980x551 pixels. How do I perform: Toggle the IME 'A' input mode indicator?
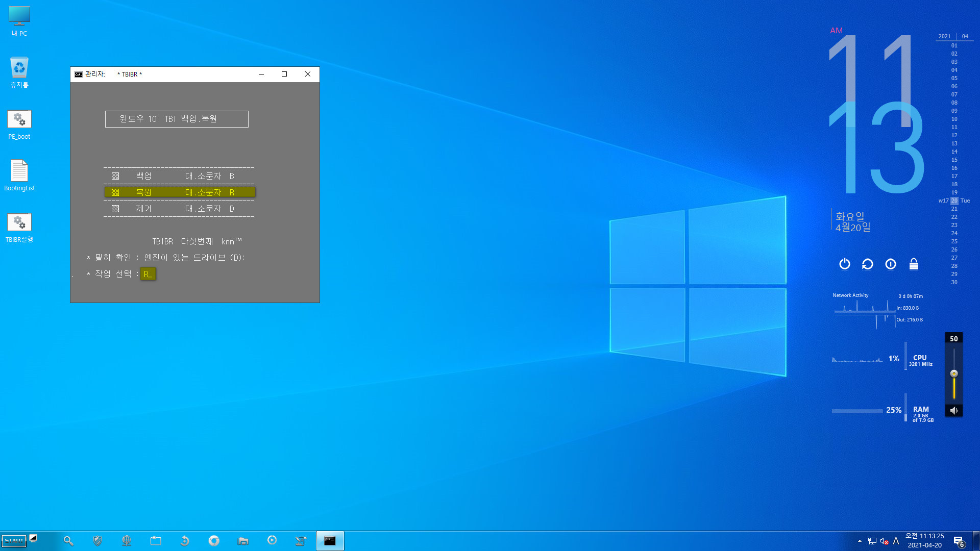(896, 541)
